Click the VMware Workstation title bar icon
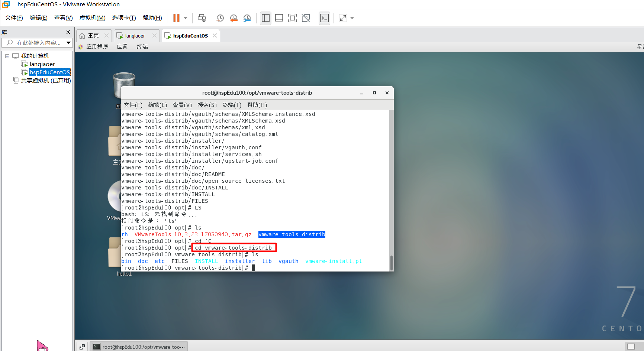 coord(6,4)
